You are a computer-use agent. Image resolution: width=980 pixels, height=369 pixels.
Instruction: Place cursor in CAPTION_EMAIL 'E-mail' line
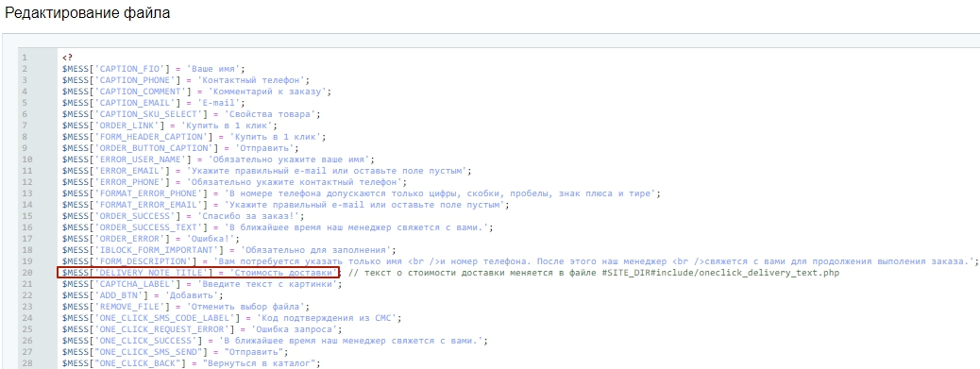tap(154, 103)
